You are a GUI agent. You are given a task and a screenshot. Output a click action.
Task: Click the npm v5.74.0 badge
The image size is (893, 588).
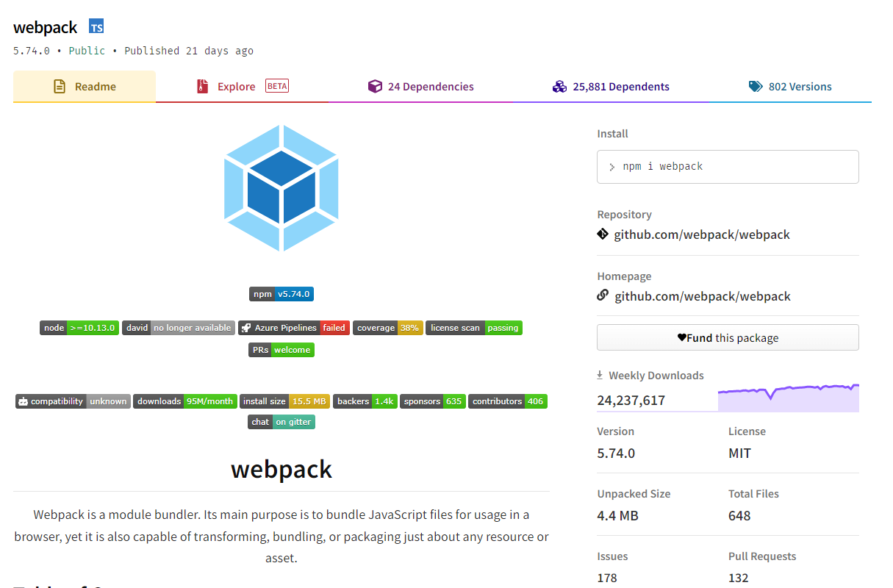[281, 294]
